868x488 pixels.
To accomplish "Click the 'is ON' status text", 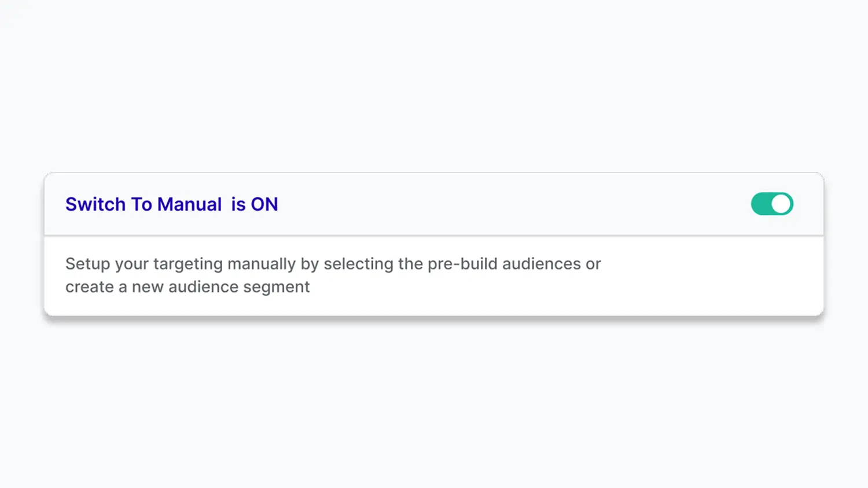I will [255, 204].
